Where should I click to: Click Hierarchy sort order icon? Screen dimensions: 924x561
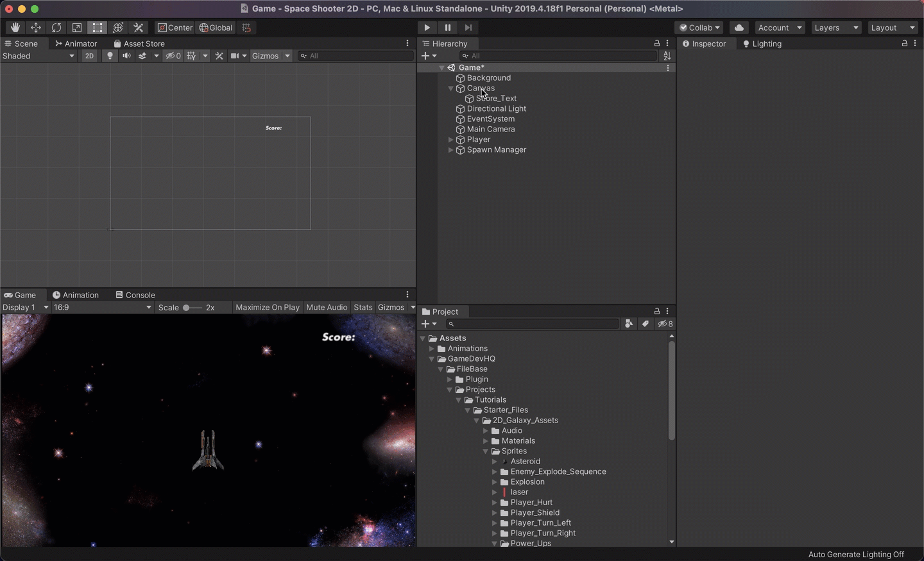tap(667, 56)
